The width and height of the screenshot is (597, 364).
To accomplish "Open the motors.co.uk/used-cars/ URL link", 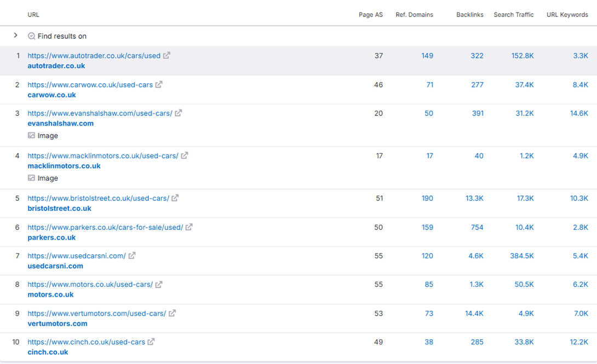I will pyautogui.click(x=90, y=285).
